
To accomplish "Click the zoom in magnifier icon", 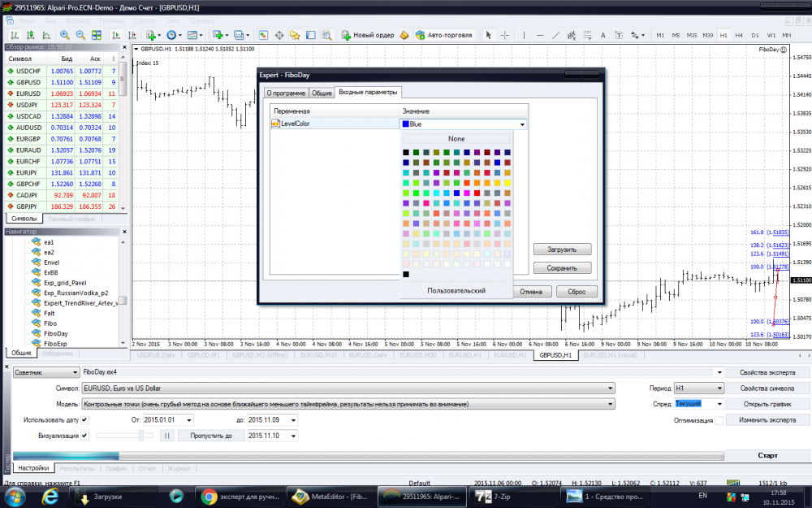I will pos(65,35).
